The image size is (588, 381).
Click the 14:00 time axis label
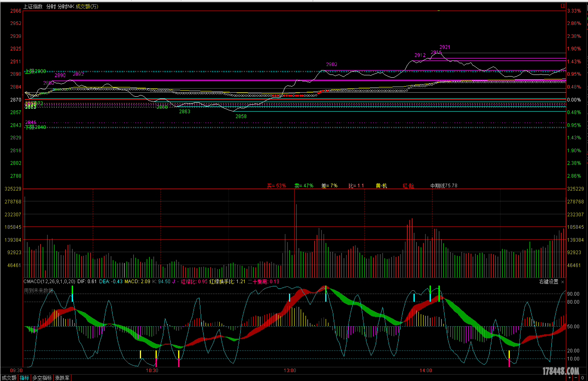[x=426, y=370]
